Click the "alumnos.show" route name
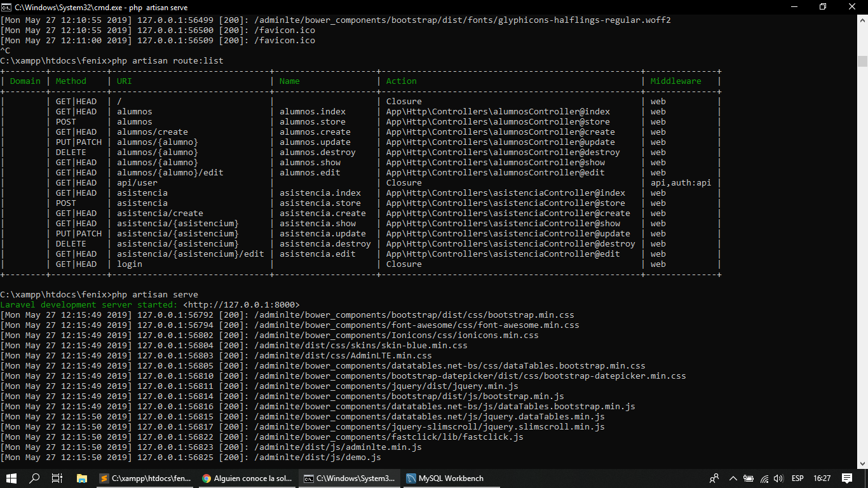This screenshot has width=868, height=488. click(310, 162)
